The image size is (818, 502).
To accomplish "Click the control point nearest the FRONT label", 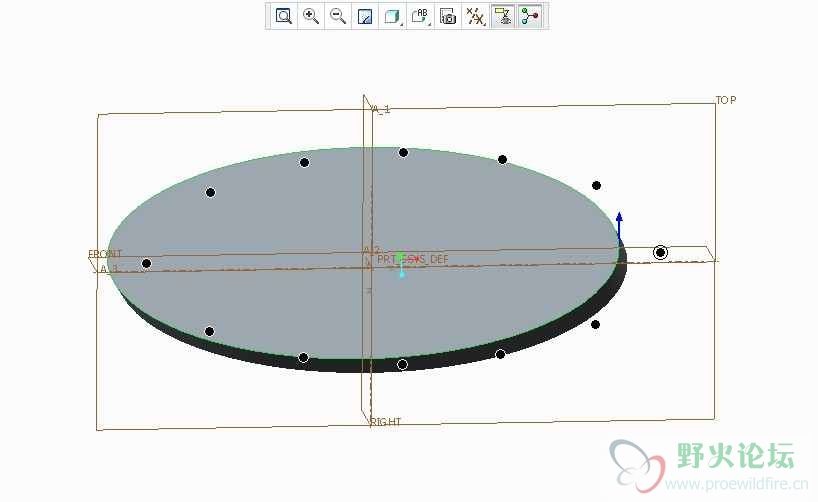I will coord(147,264).
